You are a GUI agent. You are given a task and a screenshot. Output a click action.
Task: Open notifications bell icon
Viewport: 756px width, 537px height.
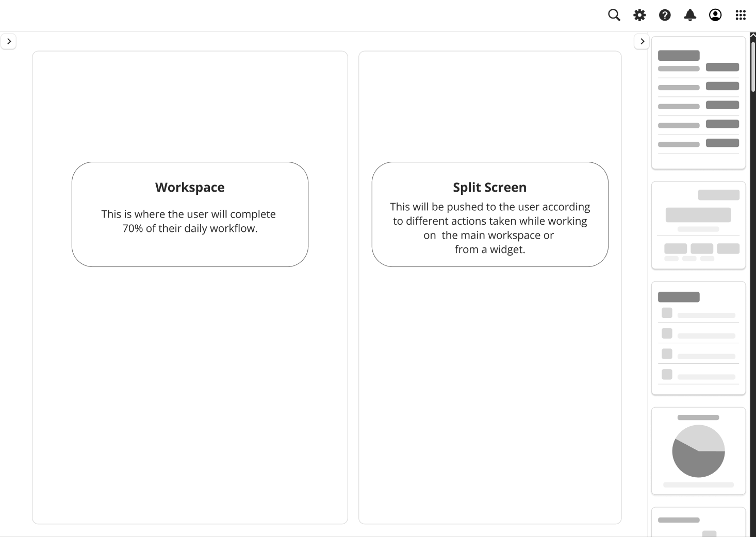690,15
